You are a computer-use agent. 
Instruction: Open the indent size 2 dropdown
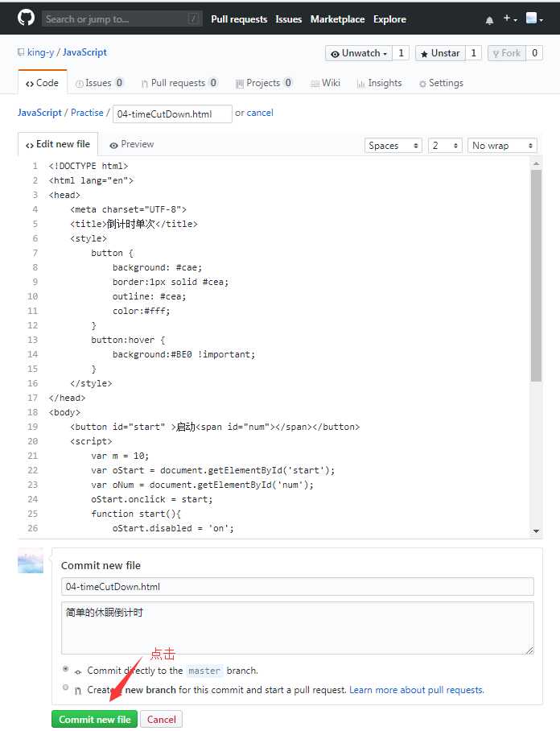[x=445, y=146]
